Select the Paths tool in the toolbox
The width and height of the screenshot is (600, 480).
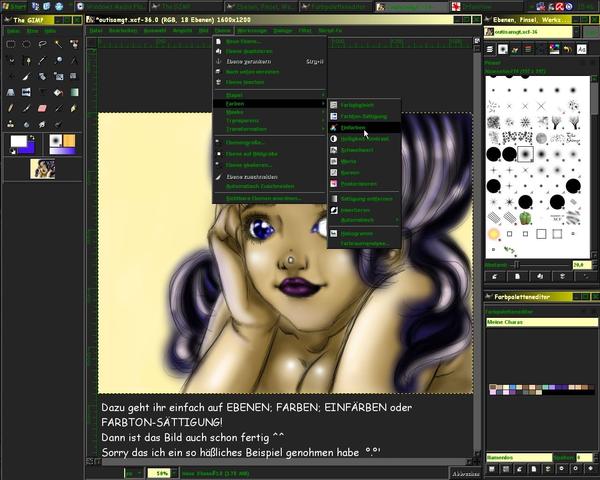pos(26,60)
